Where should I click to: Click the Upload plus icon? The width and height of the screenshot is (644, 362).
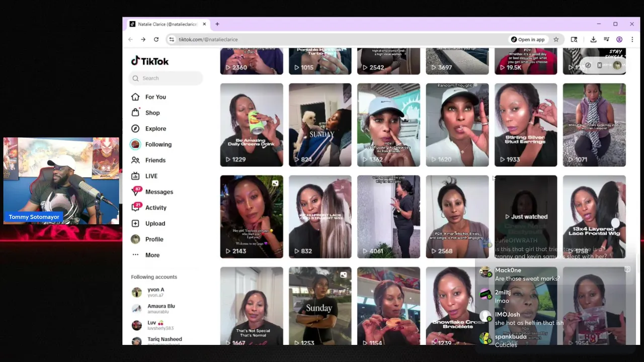135,223
